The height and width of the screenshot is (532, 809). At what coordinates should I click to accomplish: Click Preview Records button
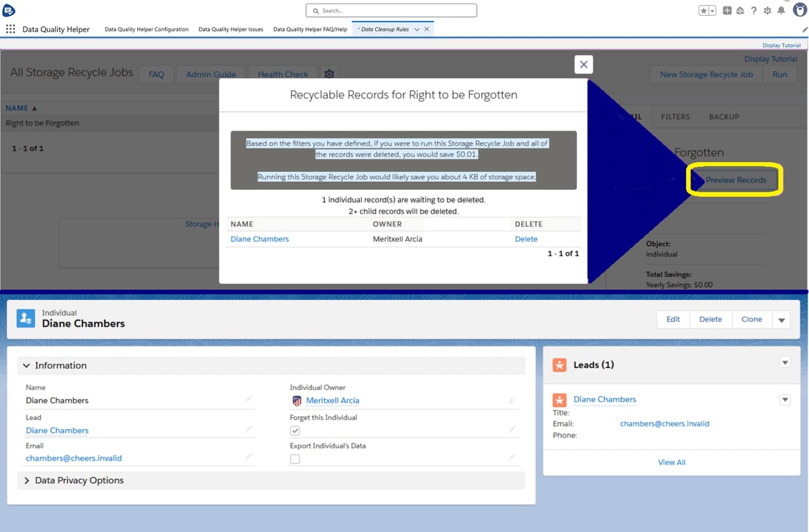(735, 179)
